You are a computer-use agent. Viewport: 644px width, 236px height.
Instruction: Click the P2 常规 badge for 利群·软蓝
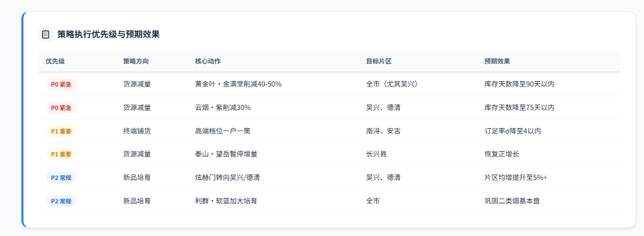[61, 201]
